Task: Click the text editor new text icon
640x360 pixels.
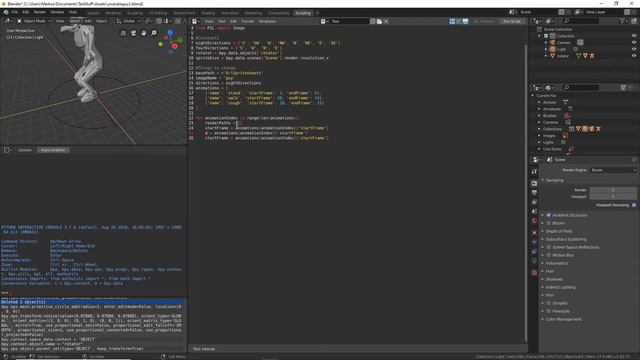Action: coord(373,21)
